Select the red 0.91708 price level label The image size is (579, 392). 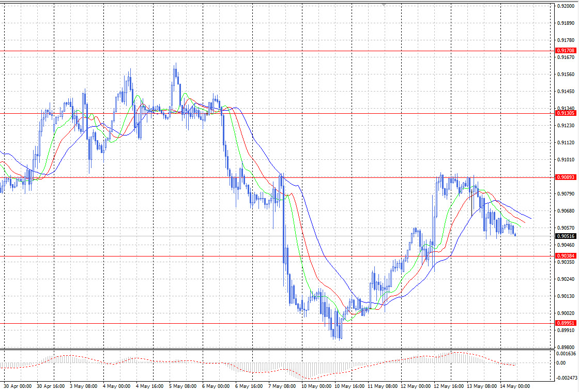(x=566, y=51)
